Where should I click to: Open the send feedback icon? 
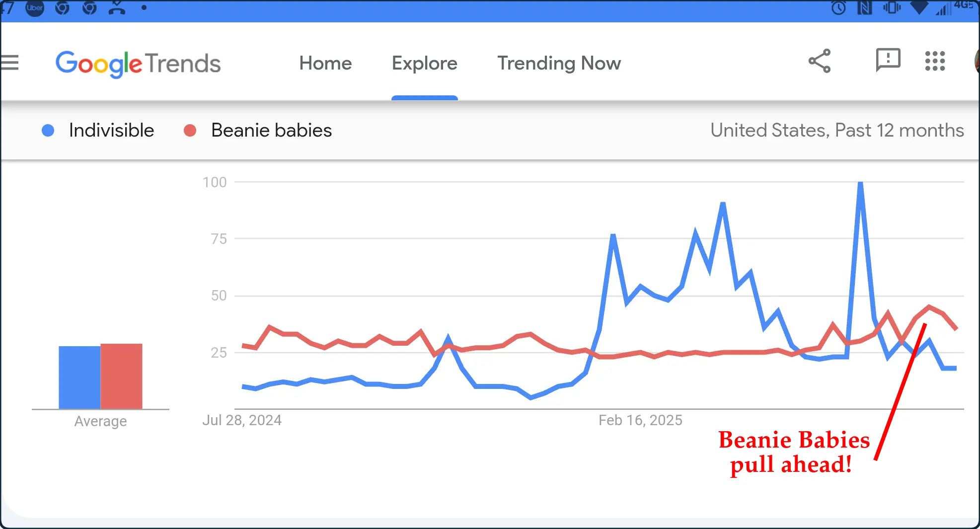tap(888, 60)
